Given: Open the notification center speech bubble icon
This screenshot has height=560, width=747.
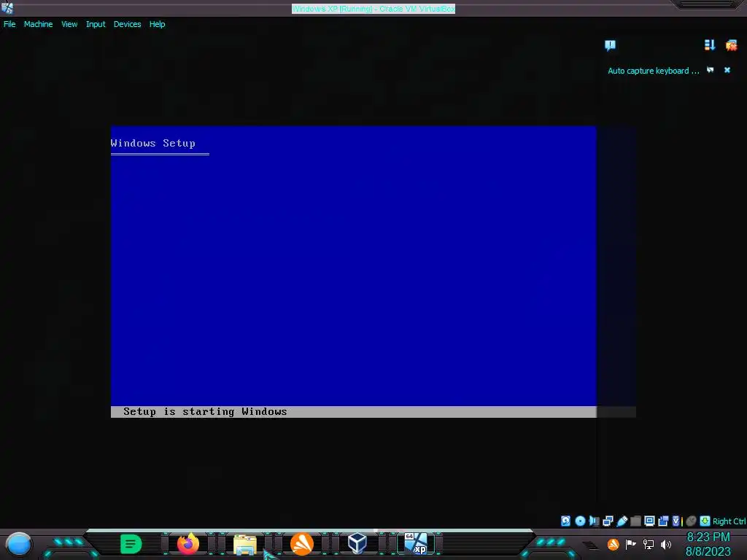Looking at the screenshot, I should (x=611, y=45).
